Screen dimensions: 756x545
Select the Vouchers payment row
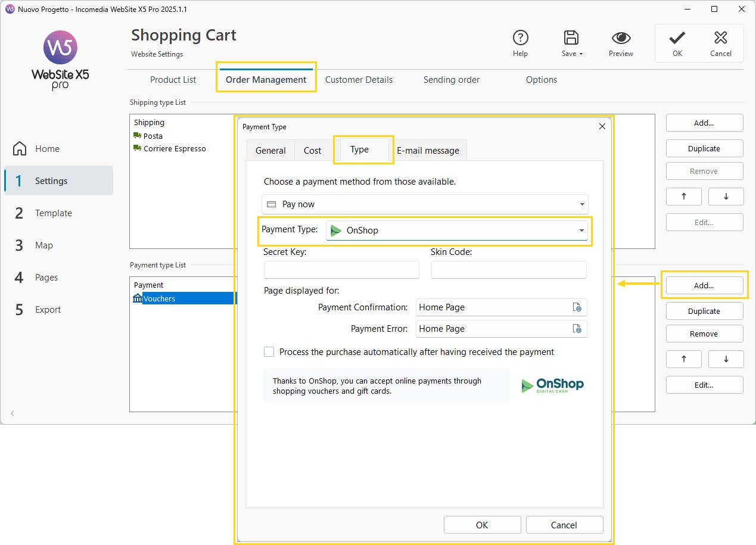(183, 298)
